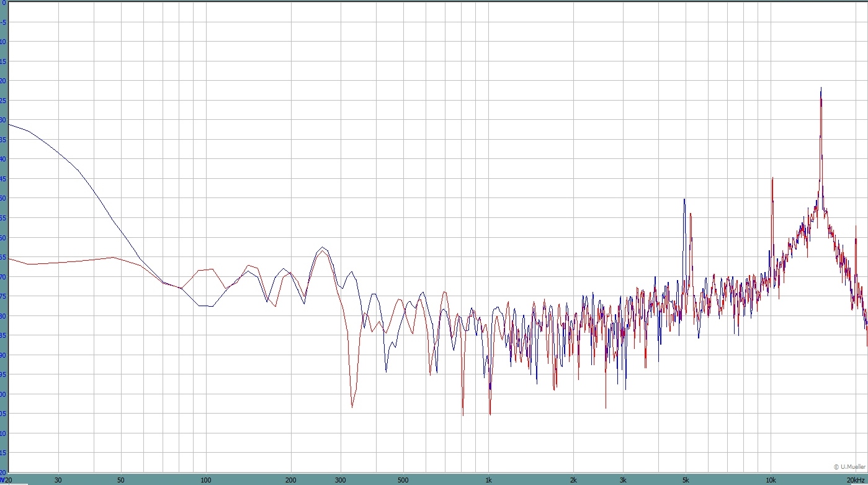Select the 100 frequency axis label

206,480
